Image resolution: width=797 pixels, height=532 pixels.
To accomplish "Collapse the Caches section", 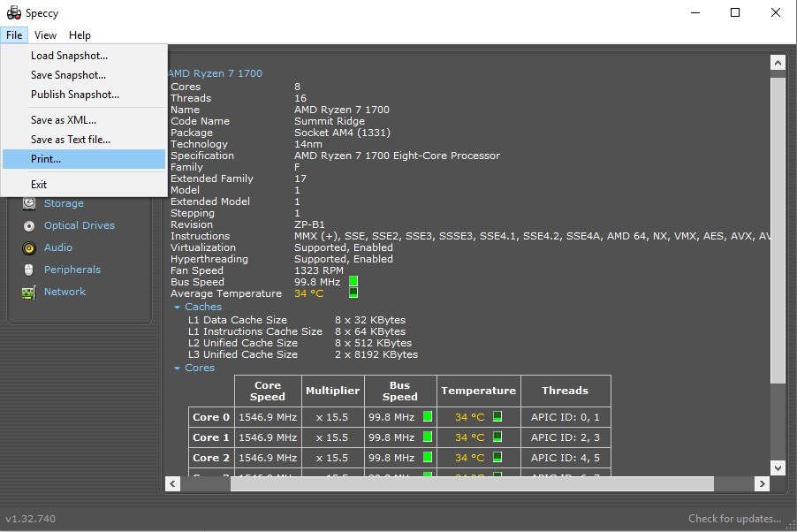I will pos(178,307).
